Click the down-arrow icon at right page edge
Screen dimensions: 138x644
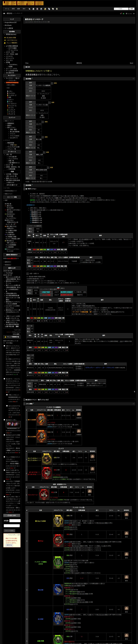(x=134, y=392)
